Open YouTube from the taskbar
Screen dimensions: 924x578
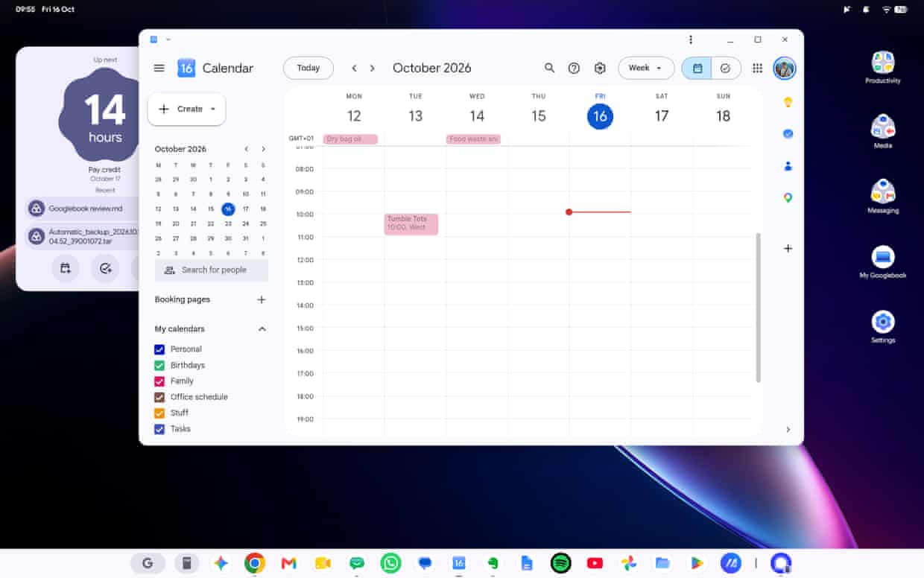tap(595, 563)
